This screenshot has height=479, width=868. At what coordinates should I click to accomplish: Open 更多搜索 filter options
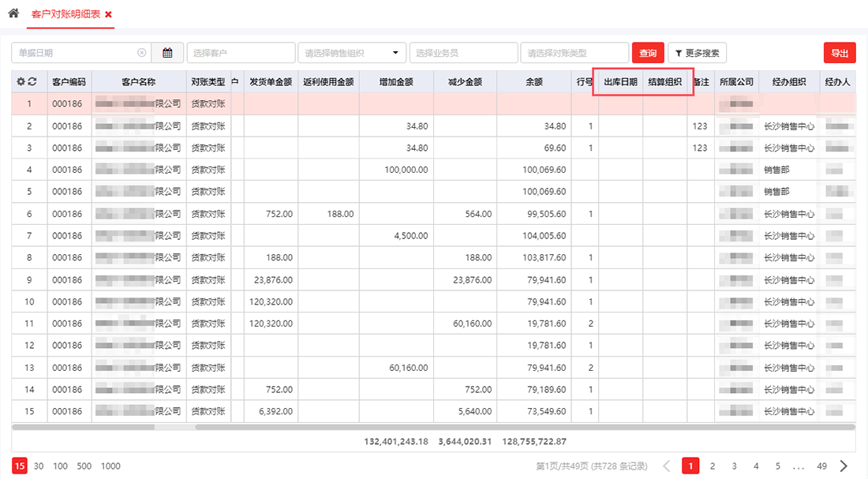(x=697, y=53)
